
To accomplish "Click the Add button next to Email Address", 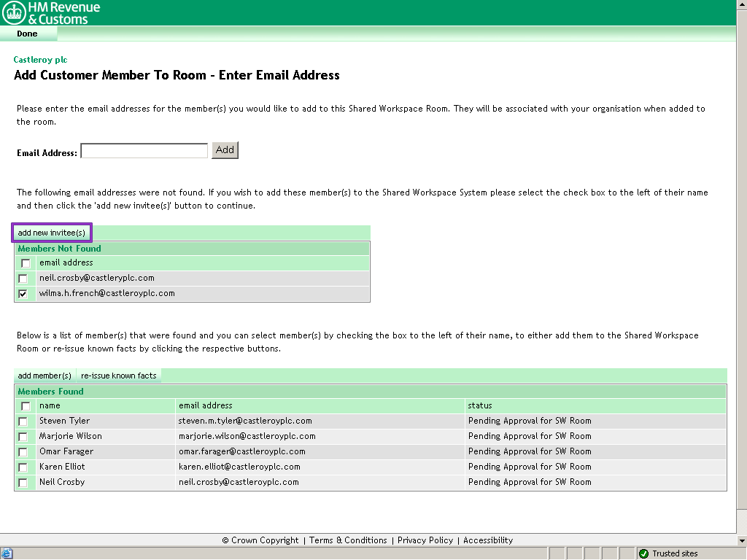I will click(x=224, y=150).
